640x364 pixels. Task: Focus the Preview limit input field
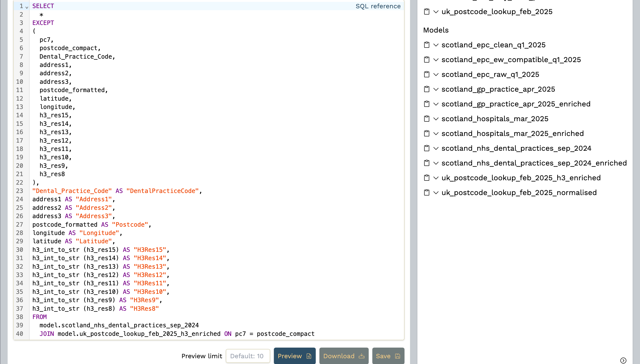tap(248, 356)
